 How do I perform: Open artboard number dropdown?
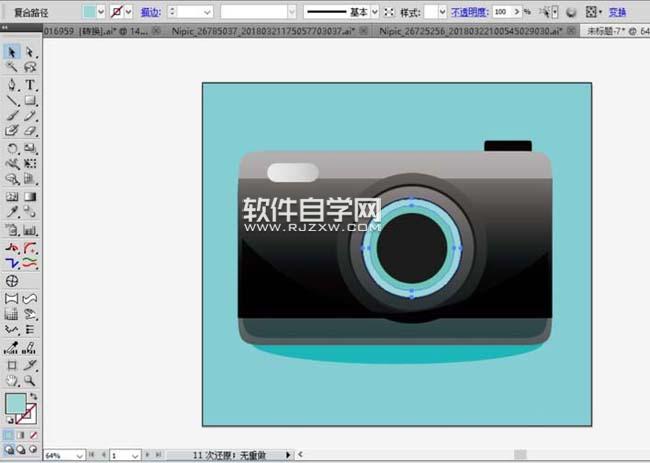pos(135,456)
